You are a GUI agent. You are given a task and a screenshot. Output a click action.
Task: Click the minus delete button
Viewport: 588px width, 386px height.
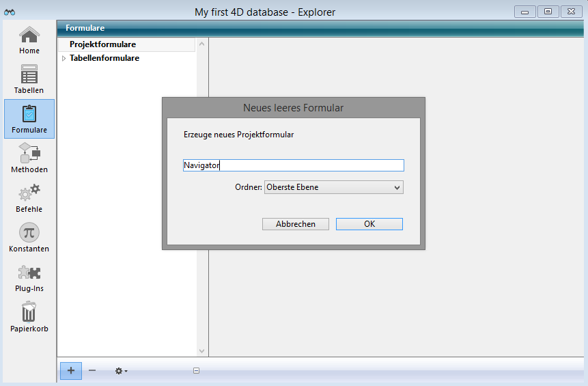click(92, 370)
